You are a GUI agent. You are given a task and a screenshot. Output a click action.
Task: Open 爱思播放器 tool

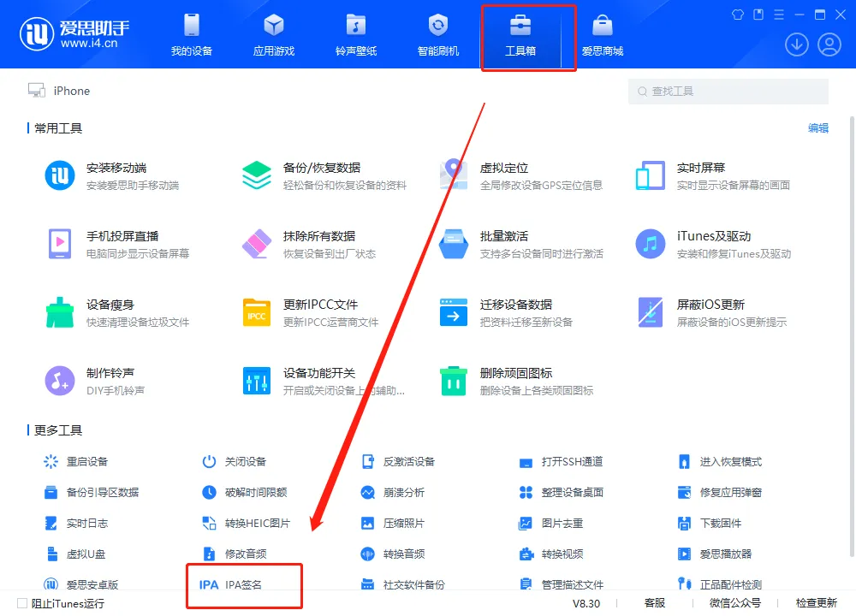(x=715, y=554)
